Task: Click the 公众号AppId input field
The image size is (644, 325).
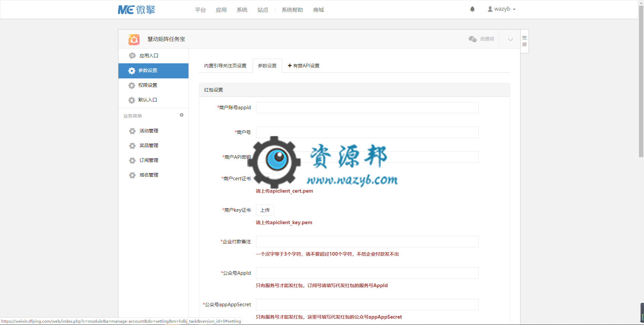Action: click(x=367, y=273)
